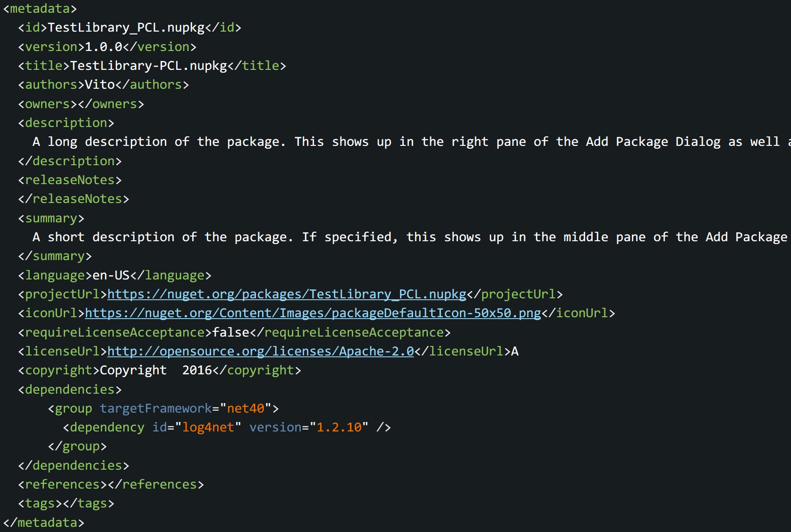Click the Copyright 2016 text
The image size is (791, 532).
(x=156, y=370)
